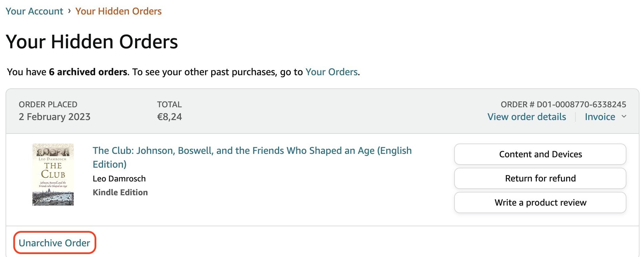Unarchive this order
Viewport: 644px width, 257px height.
coord(54,243)
